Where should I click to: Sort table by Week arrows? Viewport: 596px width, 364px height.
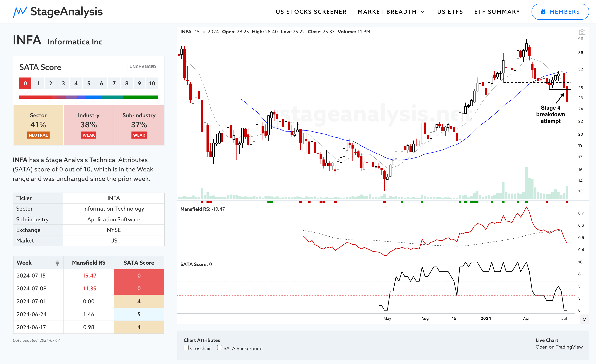click(x=57, y=263)
